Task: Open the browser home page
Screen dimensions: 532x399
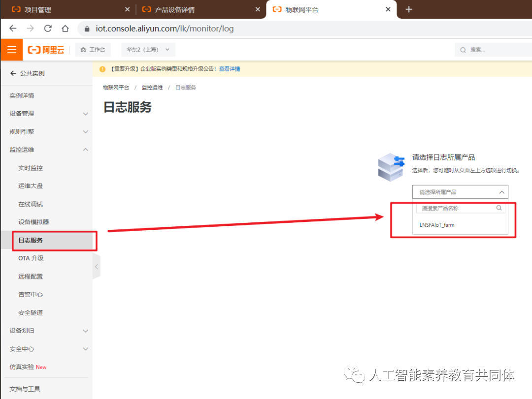Action: [x=65, y=29]
